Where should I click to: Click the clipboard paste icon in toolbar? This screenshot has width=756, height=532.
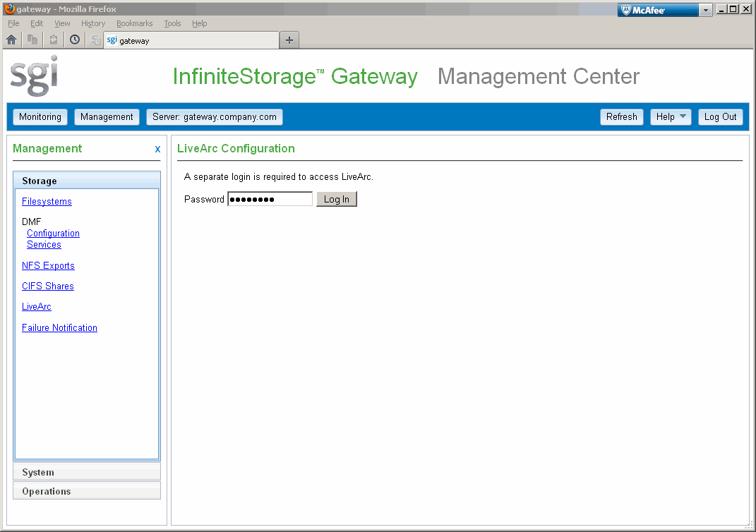[54, 40]
